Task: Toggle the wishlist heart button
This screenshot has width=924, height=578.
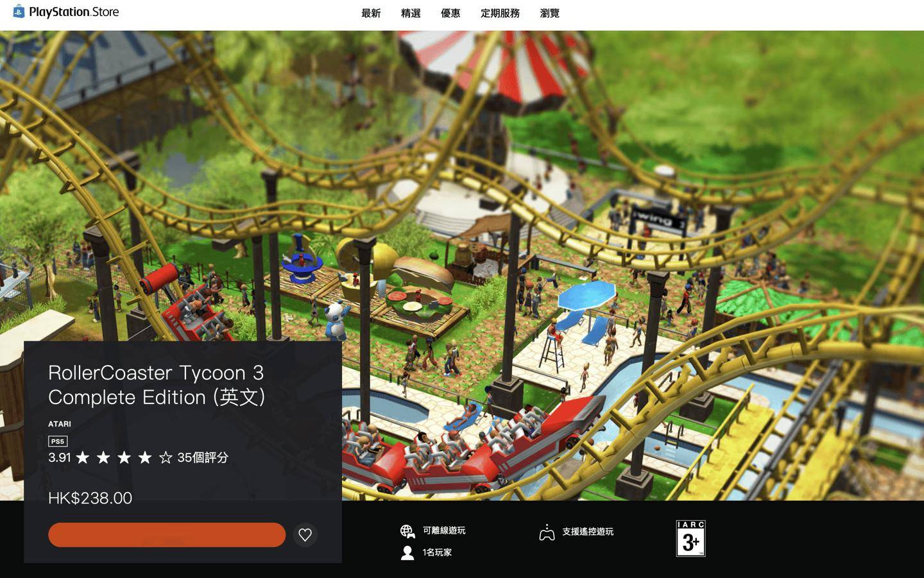Action: (305, 534)
